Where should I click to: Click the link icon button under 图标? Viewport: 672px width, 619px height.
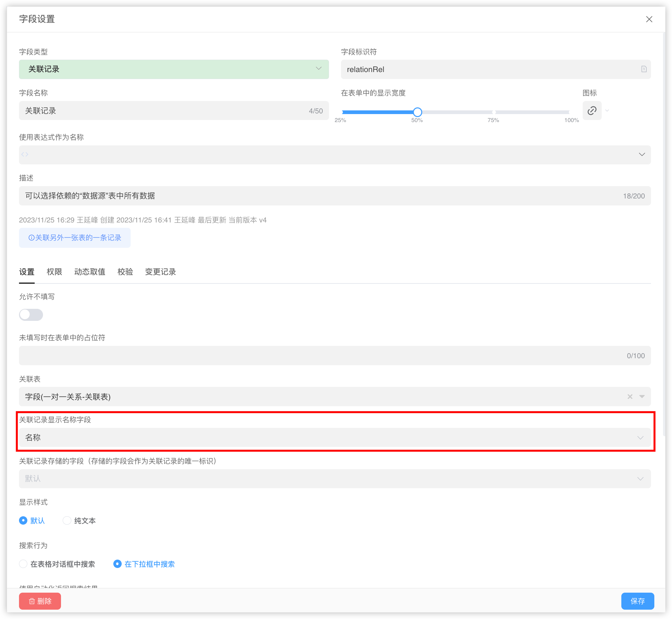[592, 110]
